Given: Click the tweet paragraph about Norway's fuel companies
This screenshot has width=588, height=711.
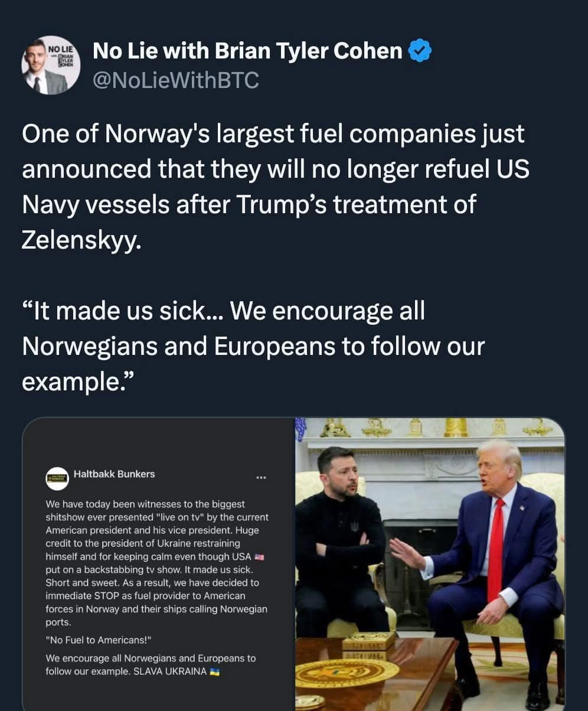Looking at the screenshot, I should [x=275, y=186].
